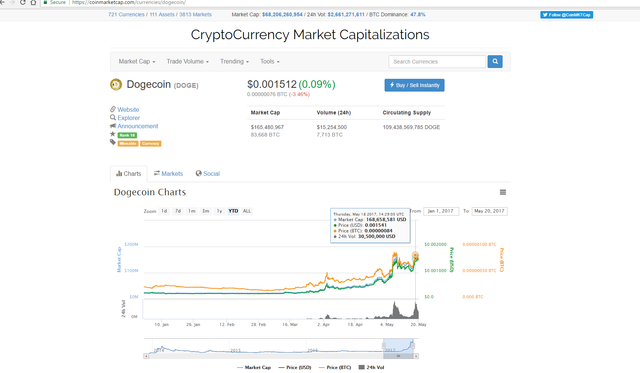Switch to the Charts tab
Image resolution: width=640 pixels, height=373 pixels.
pyautogui.click(x=129, y=174)
